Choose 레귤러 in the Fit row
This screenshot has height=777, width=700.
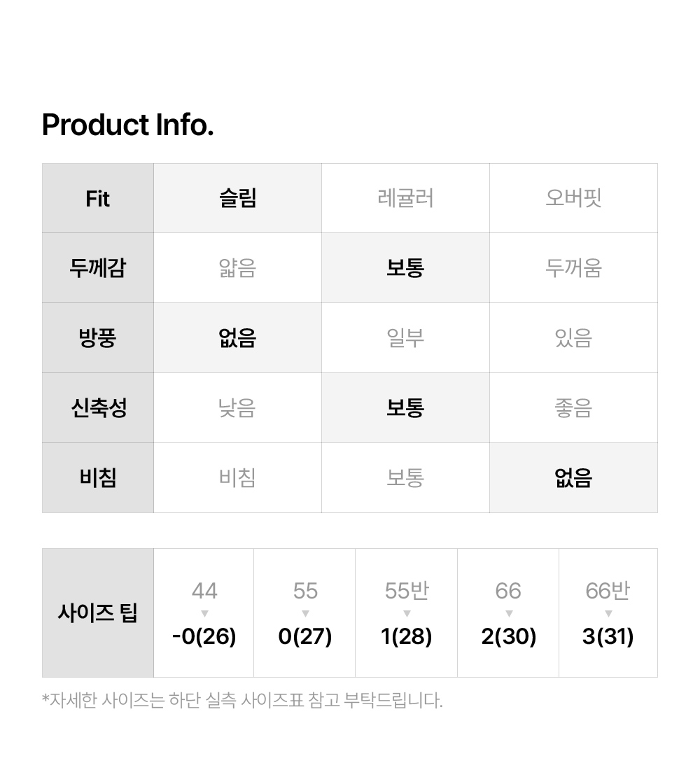pos(405,198)
